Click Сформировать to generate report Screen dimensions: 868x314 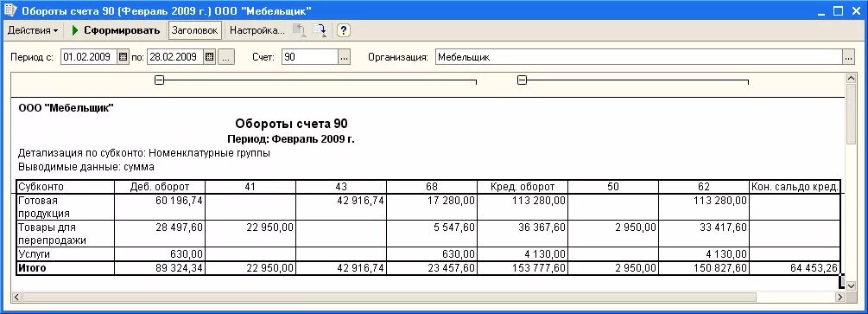pyautogui.click(x=117, y=30)
